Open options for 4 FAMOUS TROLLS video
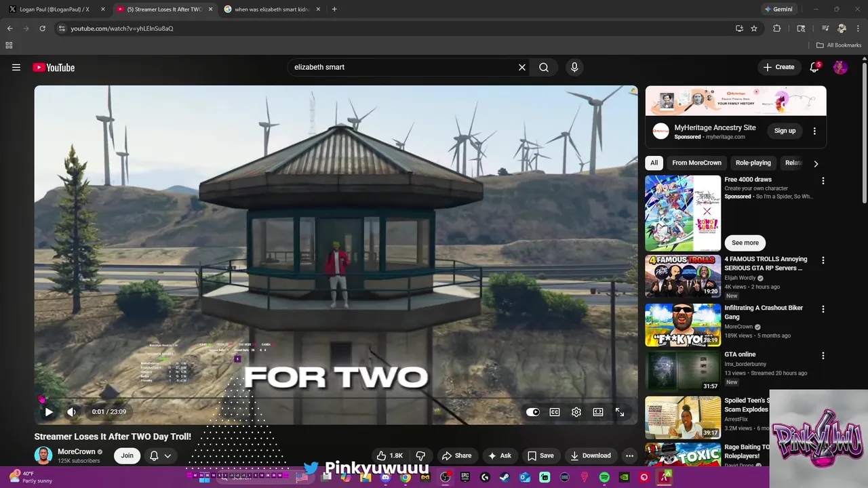The width and height of the screenshot is (868, 488). pyautogui.click(x=823, y=260)
